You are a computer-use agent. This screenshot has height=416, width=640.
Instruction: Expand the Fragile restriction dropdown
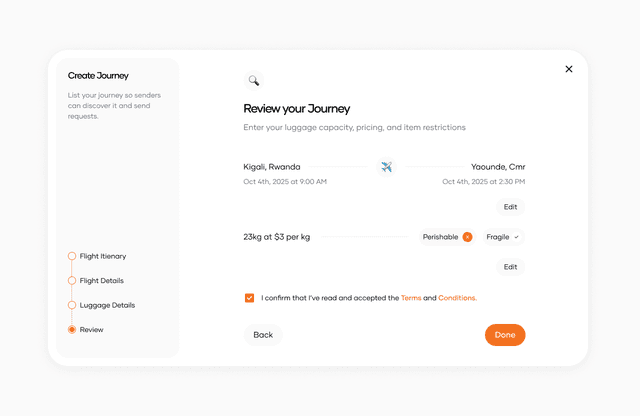click(x=503, y=237)
